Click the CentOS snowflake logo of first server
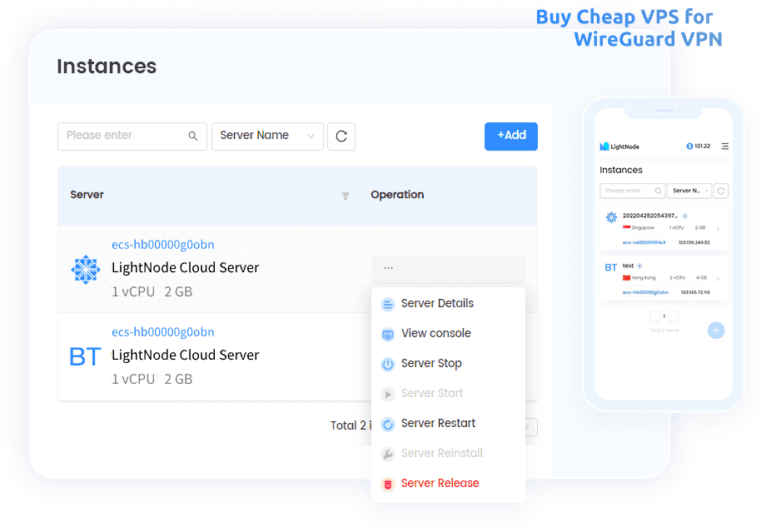The height and width of the screenshot is (532, 766). click(x=86, y=269)
